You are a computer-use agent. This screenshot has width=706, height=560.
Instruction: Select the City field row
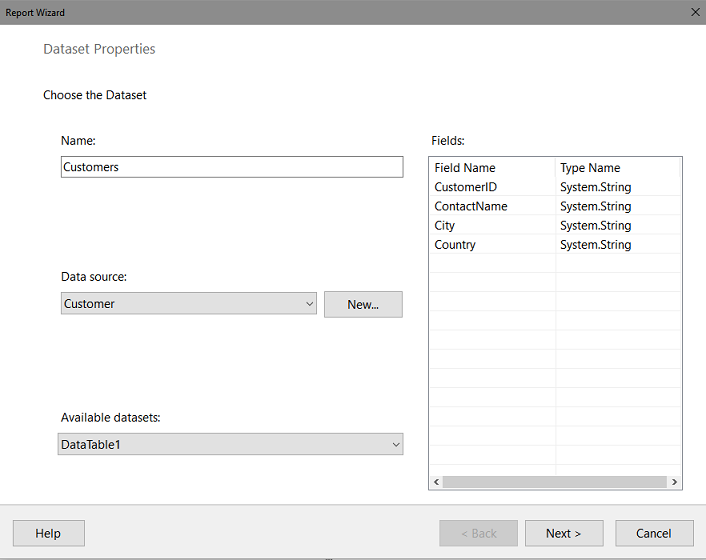point(555,225)
